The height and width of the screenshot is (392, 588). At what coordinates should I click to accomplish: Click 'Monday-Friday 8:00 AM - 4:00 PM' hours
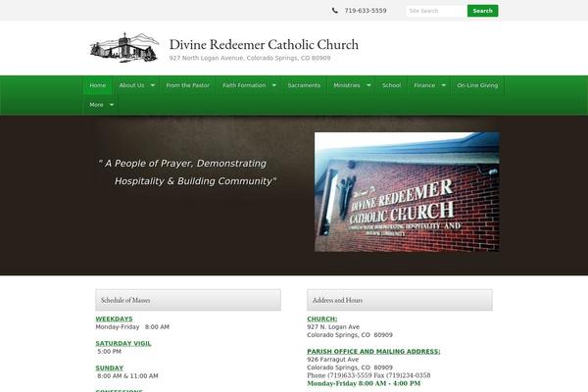tap(364, 383)
